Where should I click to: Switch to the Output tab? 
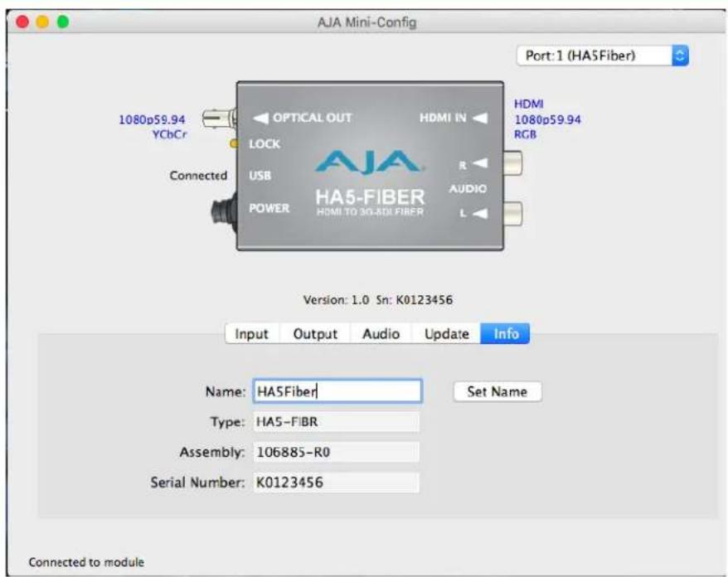click(315, 334)
